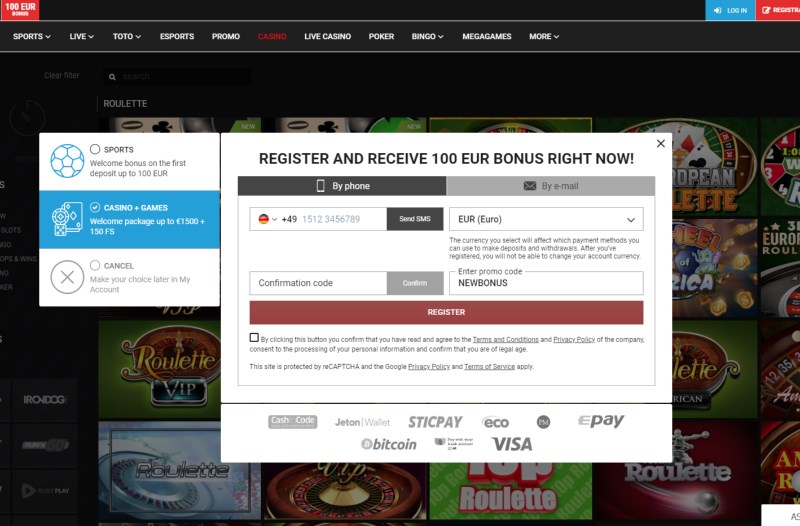
Task: Click the envelope icon on the e-mail tab
Action: coord(530,186)
